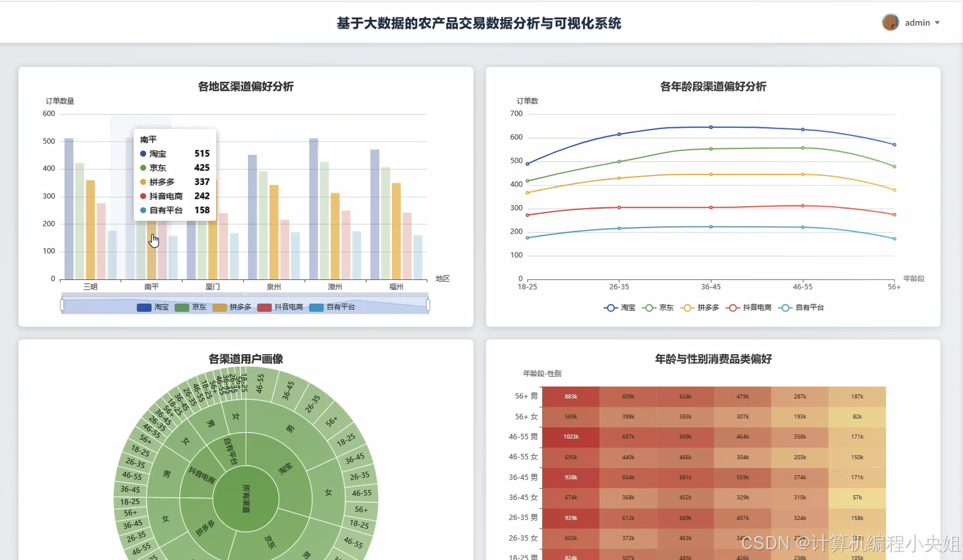Click the 抖音电商 line point at 46-55

coord(802,206)
